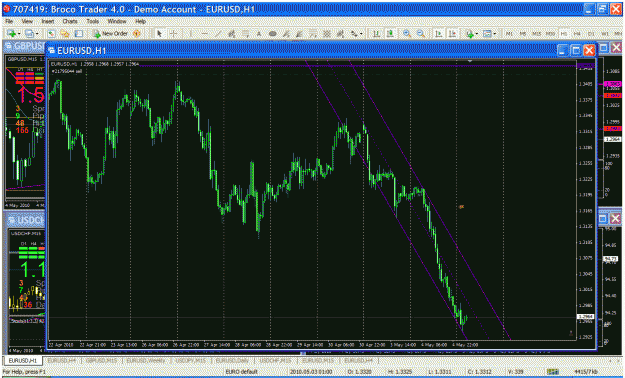This screenshot has width=625, height=378.
Task: Select the M30 timeframe
Action: coord(550,34)
